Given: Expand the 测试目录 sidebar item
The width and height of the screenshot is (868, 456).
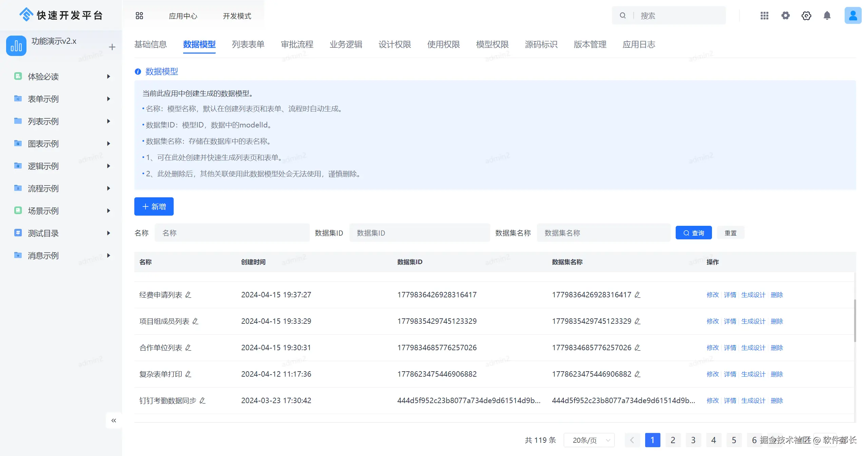Looking at the screenshot, I should coord(108,233).
